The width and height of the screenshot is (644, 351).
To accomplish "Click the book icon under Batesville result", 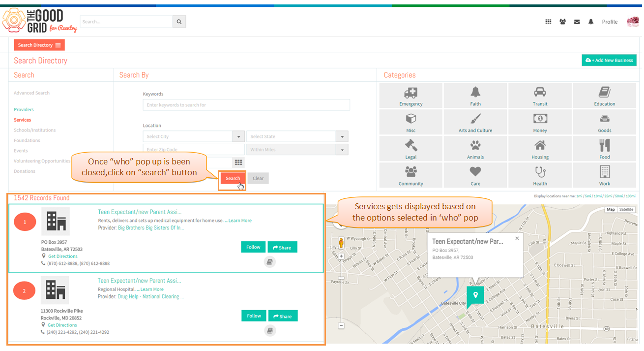I will [x=269, y=262].
